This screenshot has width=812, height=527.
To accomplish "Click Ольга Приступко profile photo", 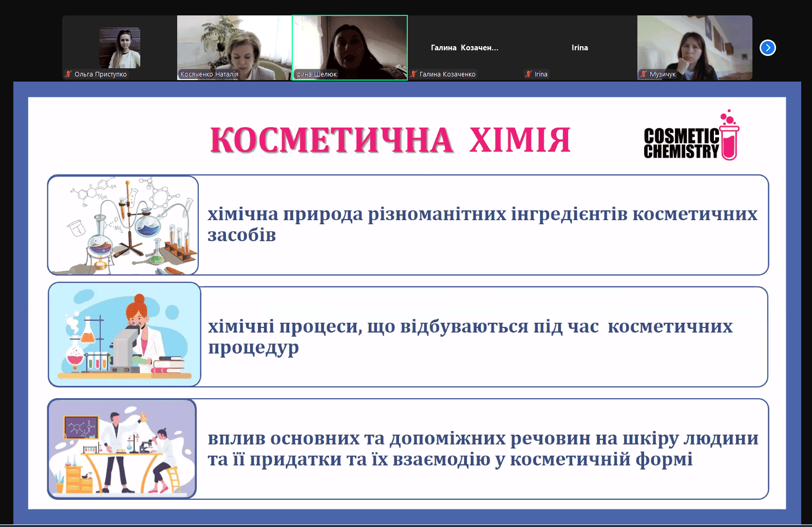I will (120, 48).
